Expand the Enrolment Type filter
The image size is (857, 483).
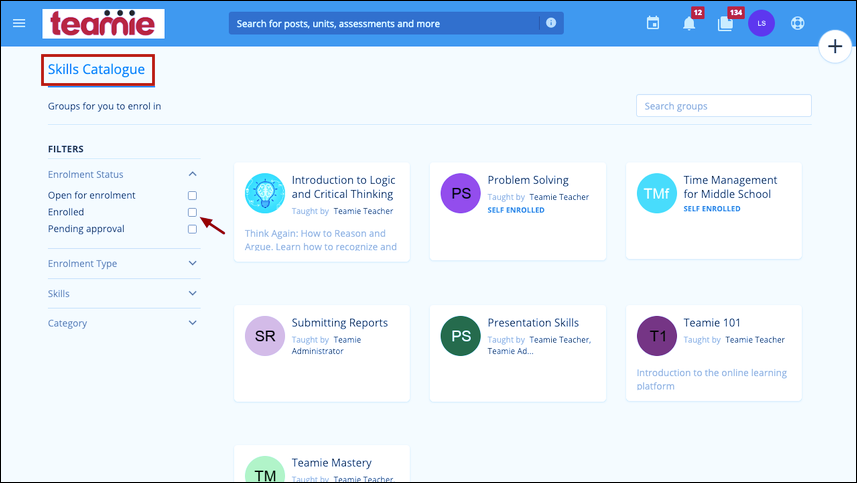[124, 263]
